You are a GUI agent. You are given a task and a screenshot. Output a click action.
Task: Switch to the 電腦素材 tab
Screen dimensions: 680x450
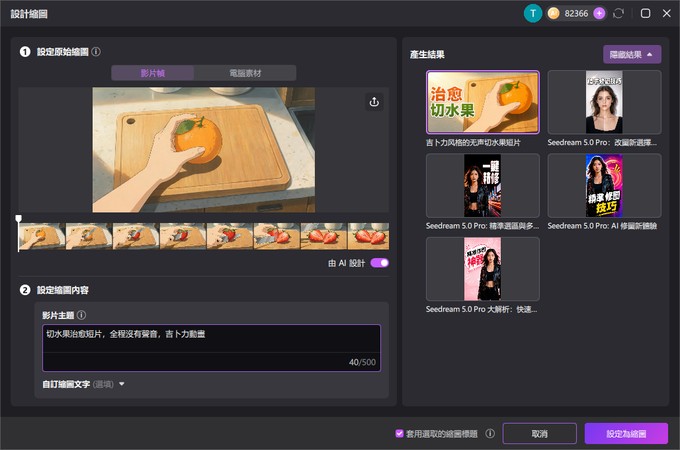[245, 73]
